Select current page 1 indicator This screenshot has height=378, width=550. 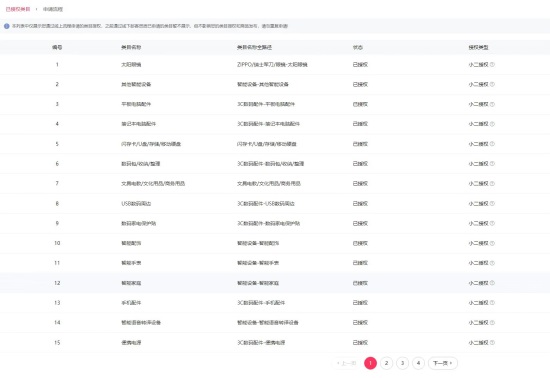pyautogui.click(x=370, y=363)
